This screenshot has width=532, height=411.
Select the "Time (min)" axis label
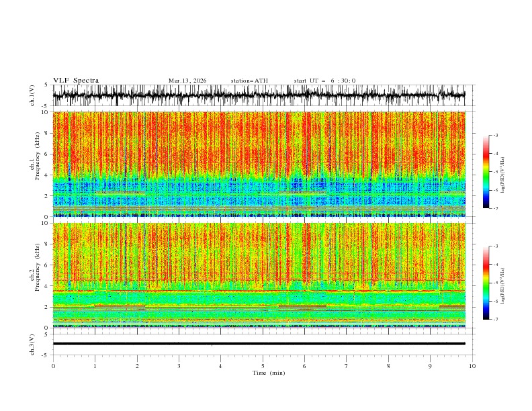[x=269, y=373]
